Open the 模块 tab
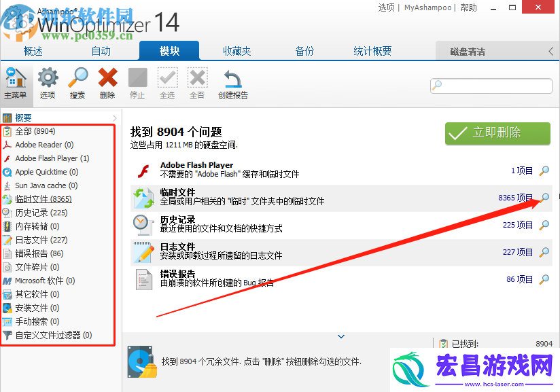This screenshot has height=392, width=560. pos(169,51)
